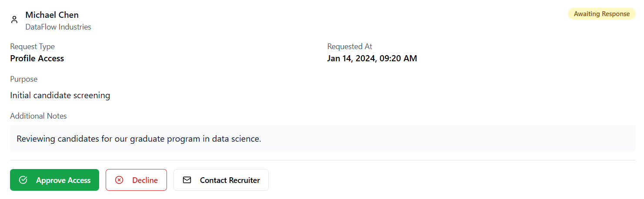This screenshot has height=199, width=644.
Task: Click the divider line above action buttons
Action: 323,160
